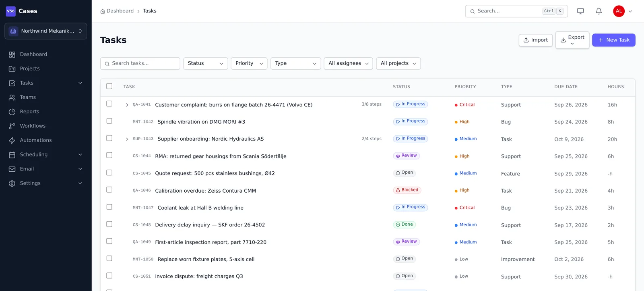Open the notifications bell
Image resolution: width=644 pixels, height=291 pixels.
pos(599,11)
